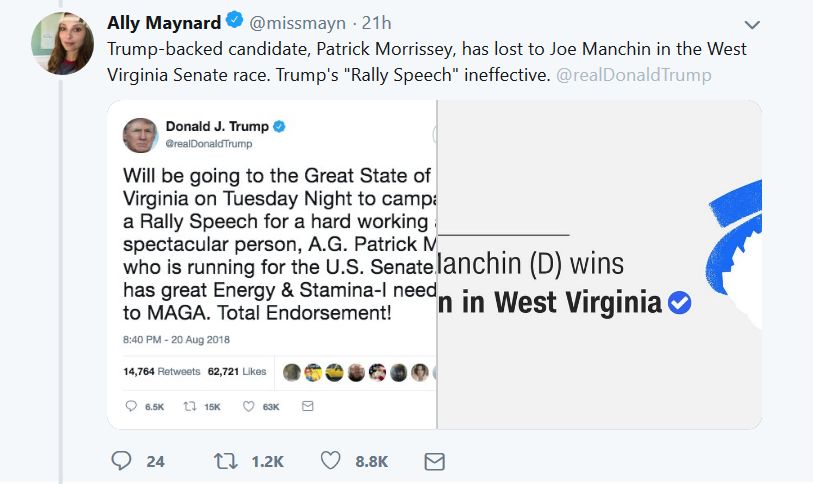Reply to Ally Maynard's tweet
Viewport: 813px width, 484px height.
point(122,461)
